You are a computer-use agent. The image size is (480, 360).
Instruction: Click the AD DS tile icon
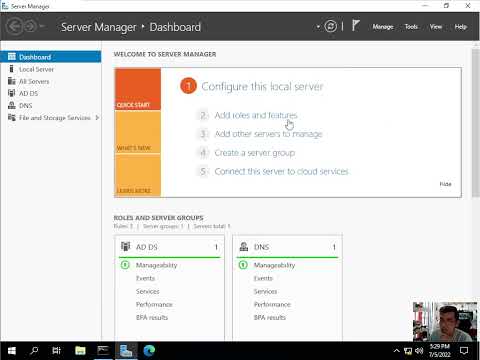coord(125,247)
